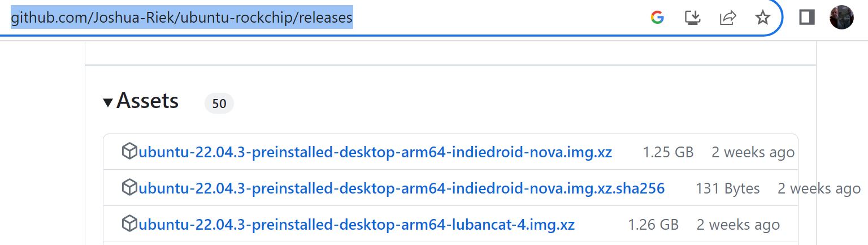
Task: Click the 50 assets count badge
Action: (x=219, y=104)
